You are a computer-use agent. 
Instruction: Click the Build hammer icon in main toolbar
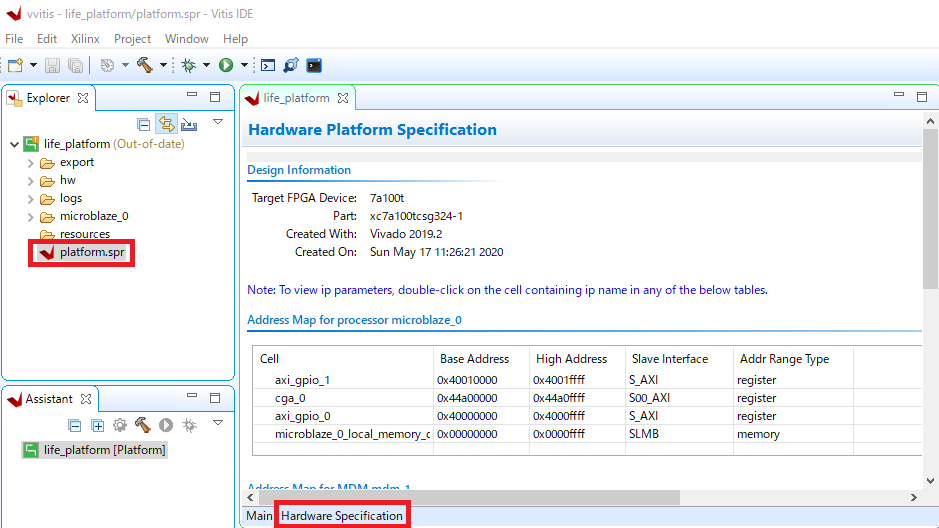(x=144, y=65)
